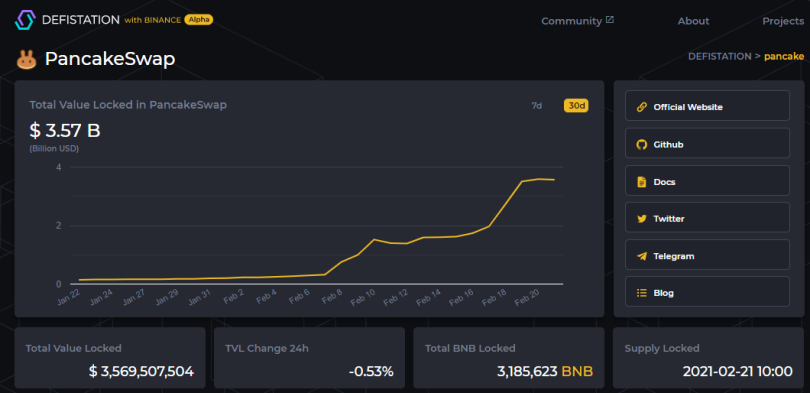Viewport: 810px width, 393px height.
Task: Click the Feb 18 point on chart line
Action: point(504,205)
